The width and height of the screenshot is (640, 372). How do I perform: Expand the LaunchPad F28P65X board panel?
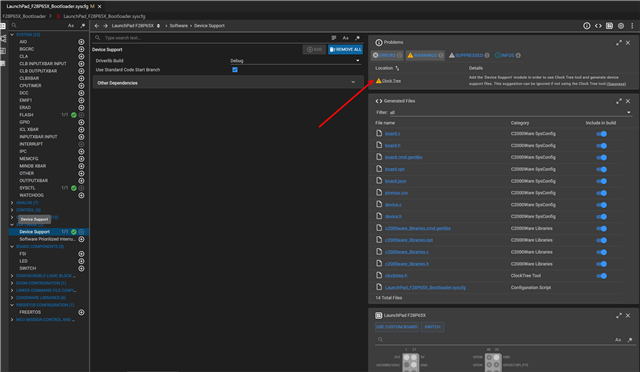click(619, 316)
